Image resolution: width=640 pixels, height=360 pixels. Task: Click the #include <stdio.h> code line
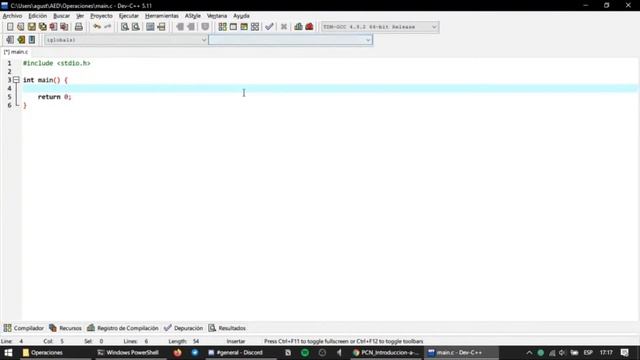coord(57,63)
